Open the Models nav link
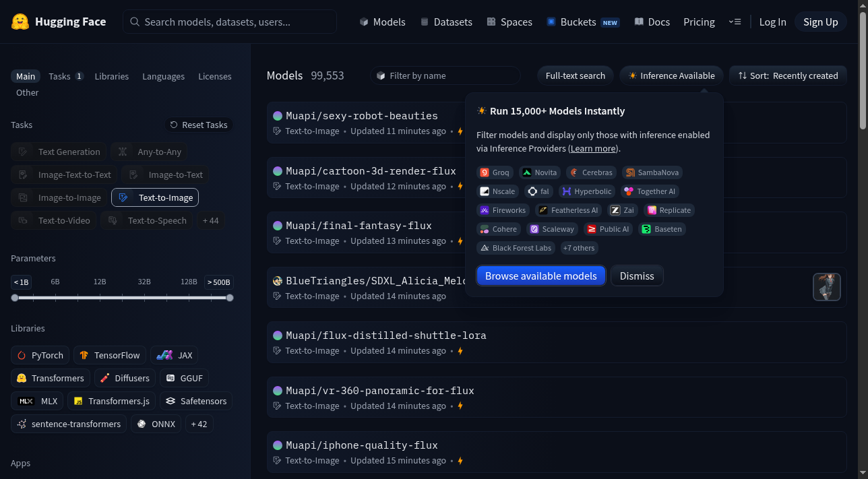868x479 pixels. 382,22
